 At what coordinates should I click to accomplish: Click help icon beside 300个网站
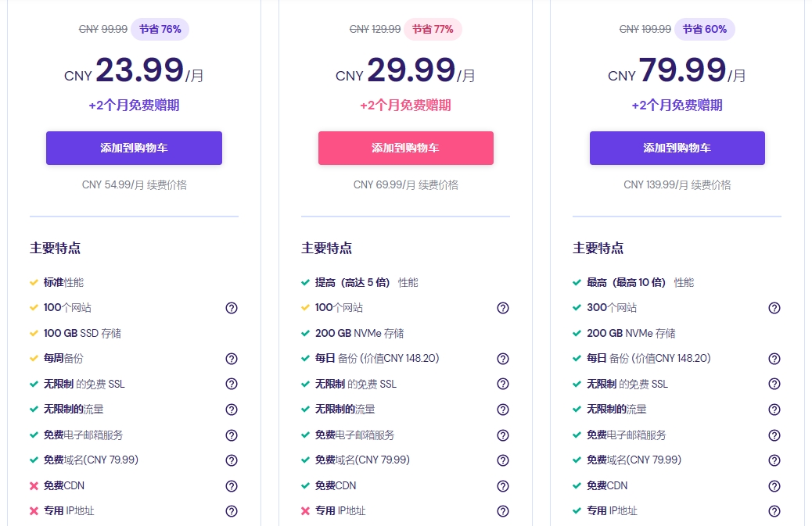pos(774,308)
